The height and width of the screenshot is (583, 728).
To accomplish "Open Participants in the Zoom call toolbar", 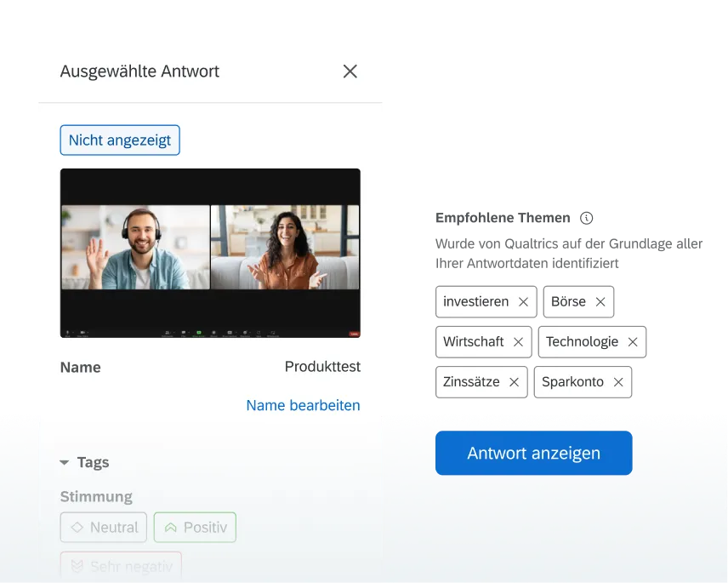I will pos(167,332).
